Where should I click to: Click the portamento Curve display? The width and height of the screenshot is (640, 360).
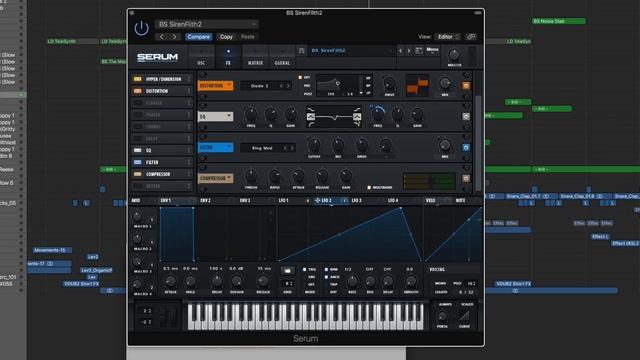464,316
